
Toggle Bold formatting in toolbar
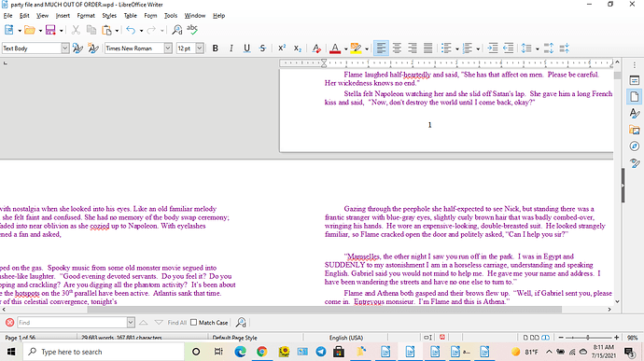(215, 49)
